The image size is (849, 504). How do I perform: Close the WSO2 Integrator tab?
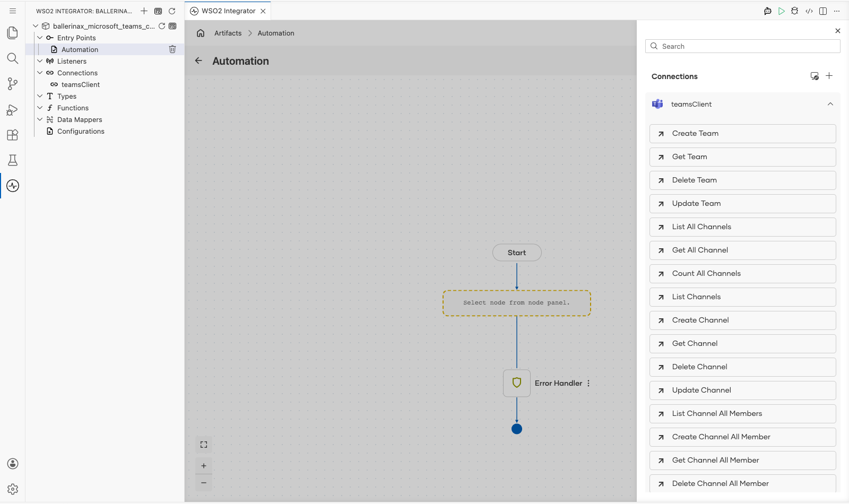pos(263,11)
